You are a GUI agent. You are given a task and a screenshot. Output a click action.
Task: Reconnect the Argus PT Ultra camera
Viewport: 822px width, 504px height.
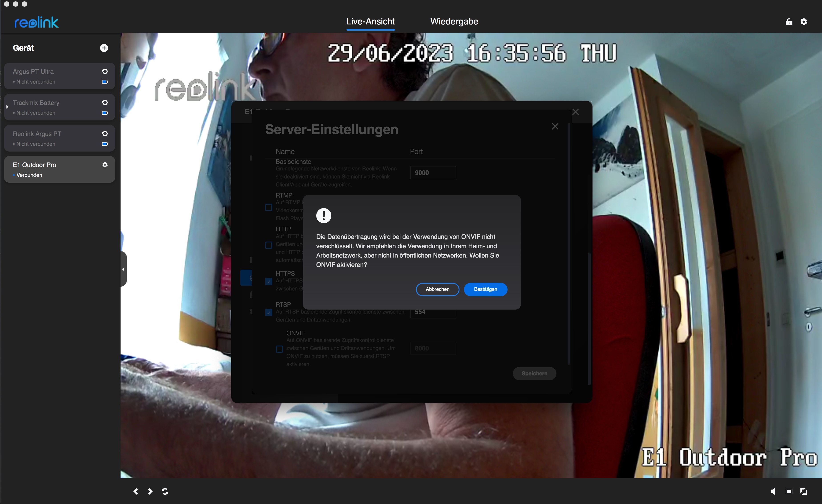105,71
